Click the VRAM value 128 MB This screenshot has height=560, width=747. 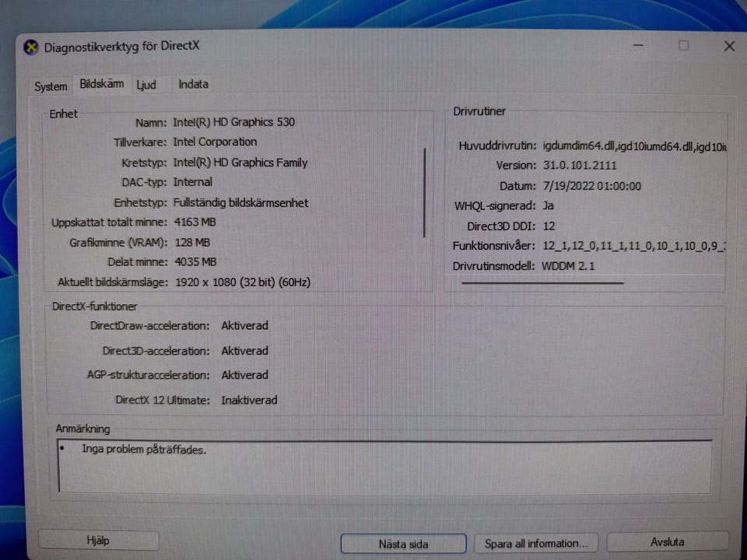[192, 243]
